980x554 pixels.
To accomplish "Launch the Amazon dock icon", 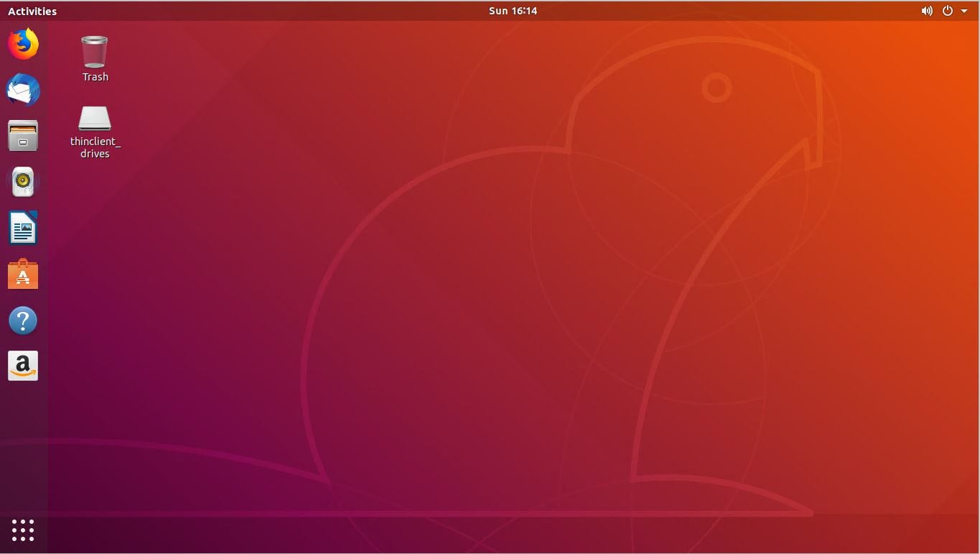I will (x=23, y=366).
